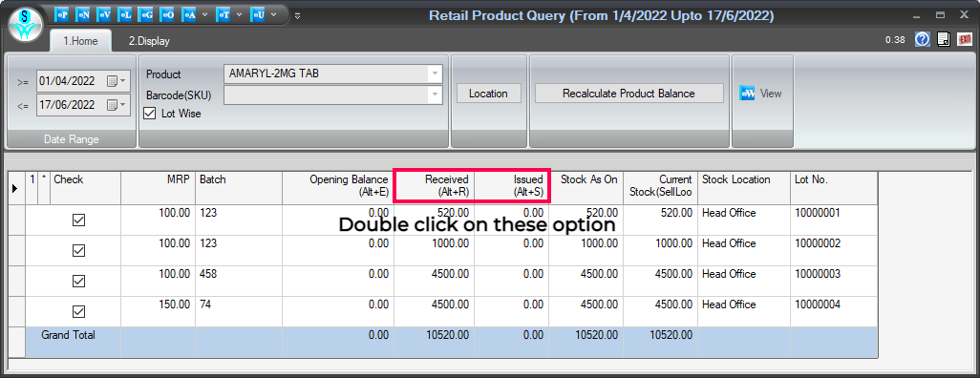
Task: Click the Lot No. column header
Action: click(x=834, y=187)
